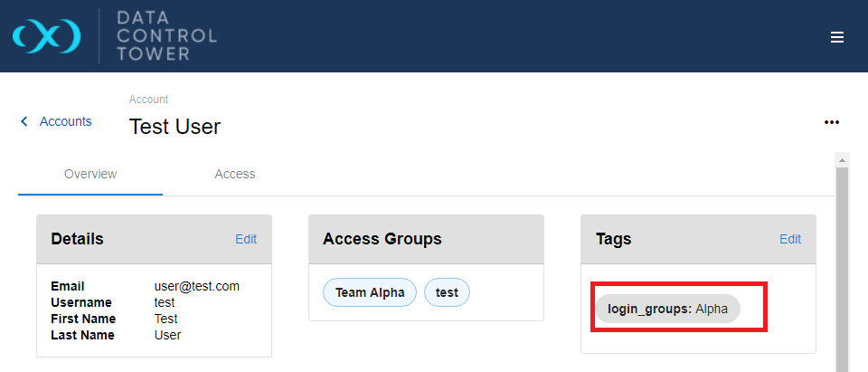This screenshot has width=868, height=372.
Task: Edit the Details panel
Action: coord(246,239)
